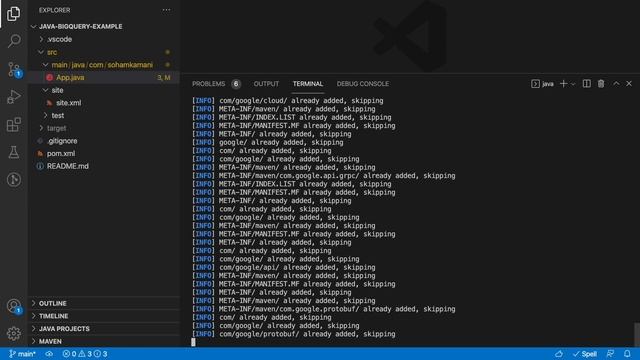Expand the Timeline section

tap(104, 316)
